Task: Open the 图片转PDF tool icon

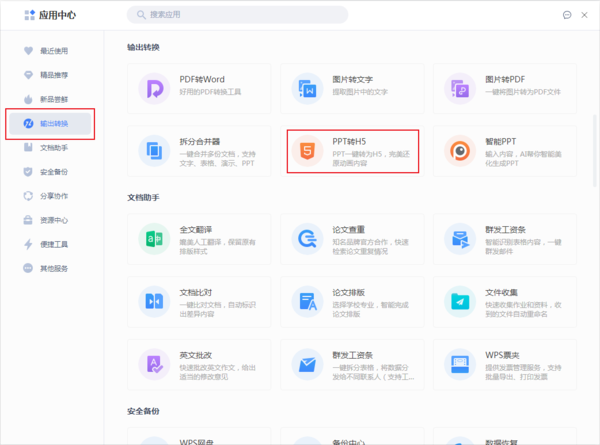Action: (460, 90)
